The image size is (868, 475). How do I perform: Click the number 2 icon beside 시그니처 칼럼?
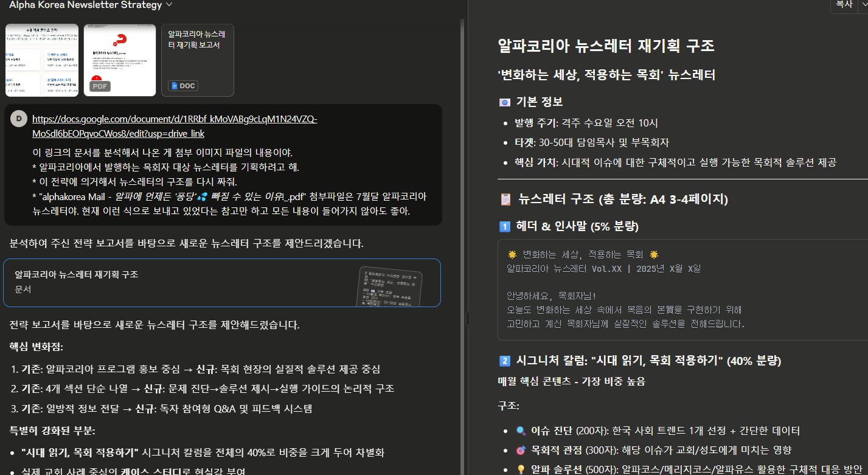pos(504,361)
